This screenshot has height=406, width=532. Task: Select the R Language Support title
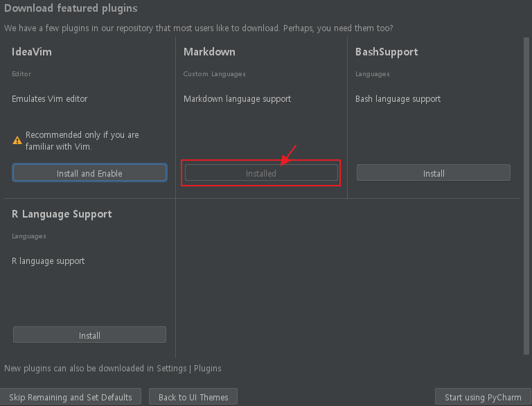tap(62, 214)
